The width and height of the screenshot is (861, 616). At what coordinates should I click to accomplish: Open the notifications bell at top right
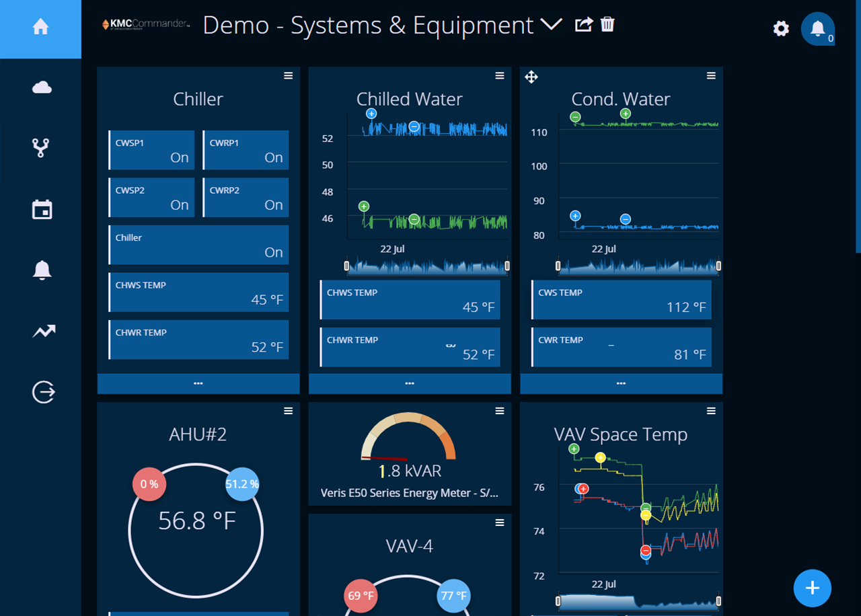click(818, 29)
